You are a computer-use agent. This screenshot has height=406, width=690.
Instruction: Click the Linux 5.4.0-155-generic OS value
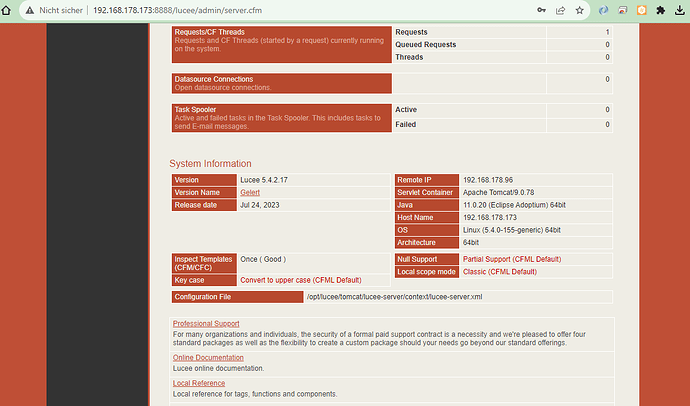pos(512,230)
